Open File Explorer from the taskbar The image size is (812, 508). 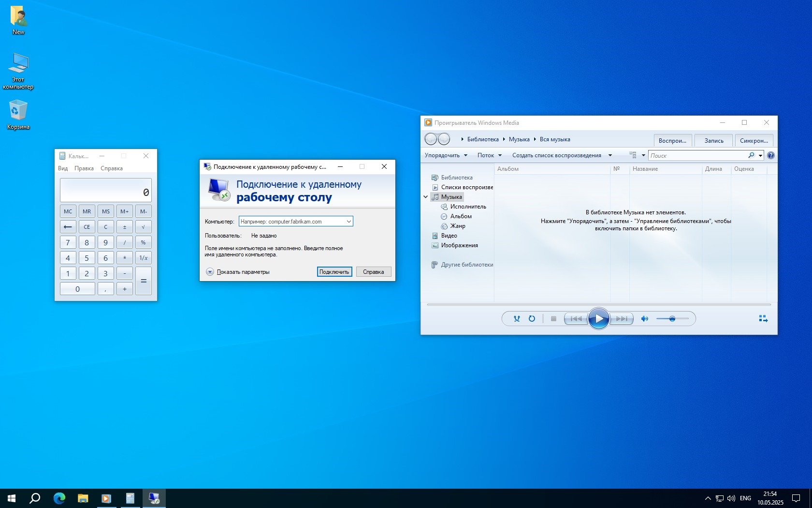[x=83, y=498]
